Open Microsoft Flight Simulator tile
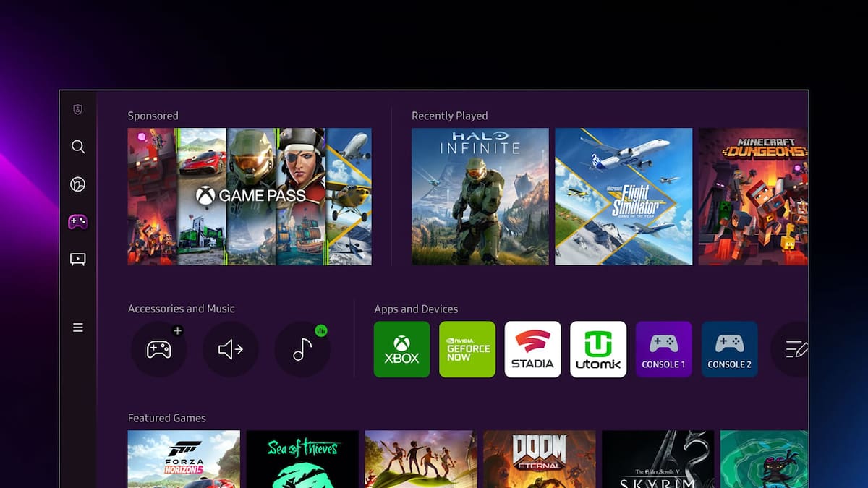This screenshot has width=868, height=488. point(624,197)
